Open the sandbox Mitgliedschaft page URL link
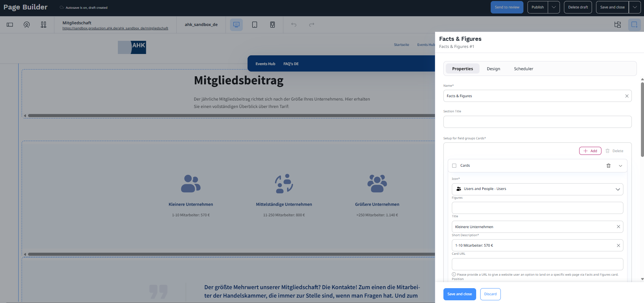This screenshot has height=303, width=644. (x=115, y=28)
